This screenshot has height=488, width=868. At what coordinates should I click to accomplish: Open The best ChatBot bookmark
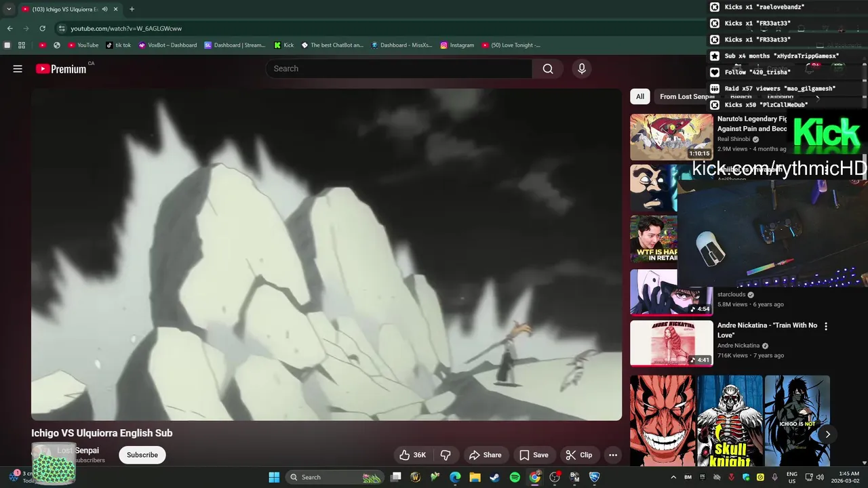click(332, 45)
